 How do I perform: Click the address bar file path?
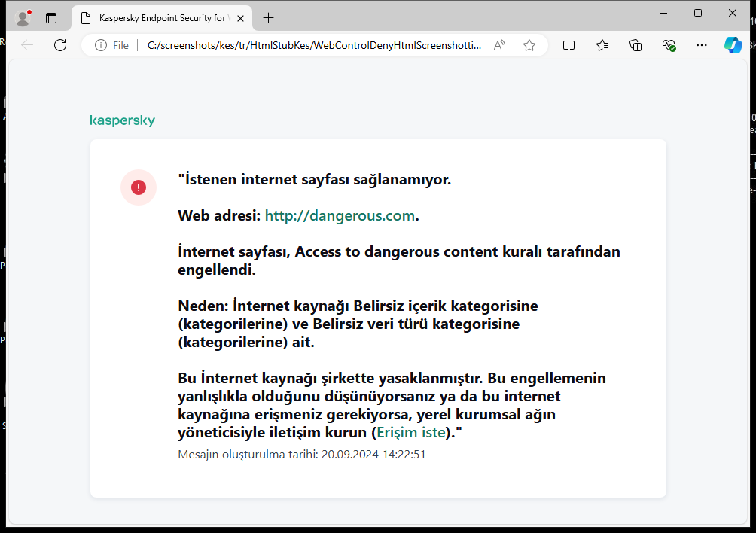(x=314, y=45)
